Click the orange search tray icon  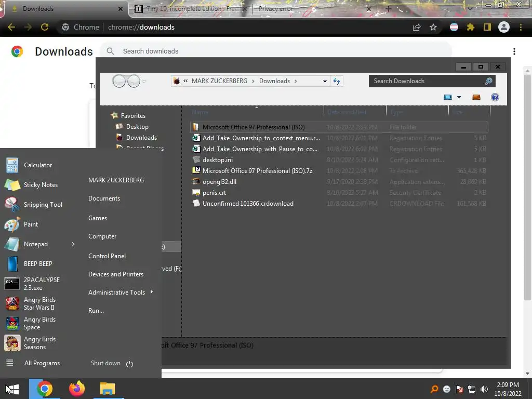point(434,389)
